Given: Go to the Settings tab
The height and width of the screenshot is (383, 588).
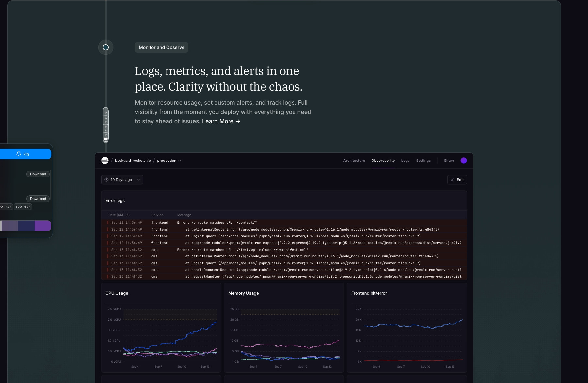Looking at the screenshot, I should 423,161.
